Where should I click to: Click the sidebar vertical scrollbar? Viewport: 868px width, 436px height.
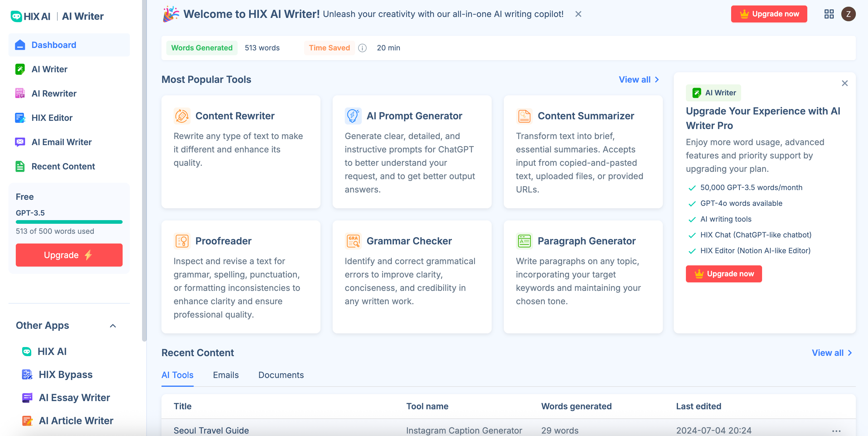144,171
